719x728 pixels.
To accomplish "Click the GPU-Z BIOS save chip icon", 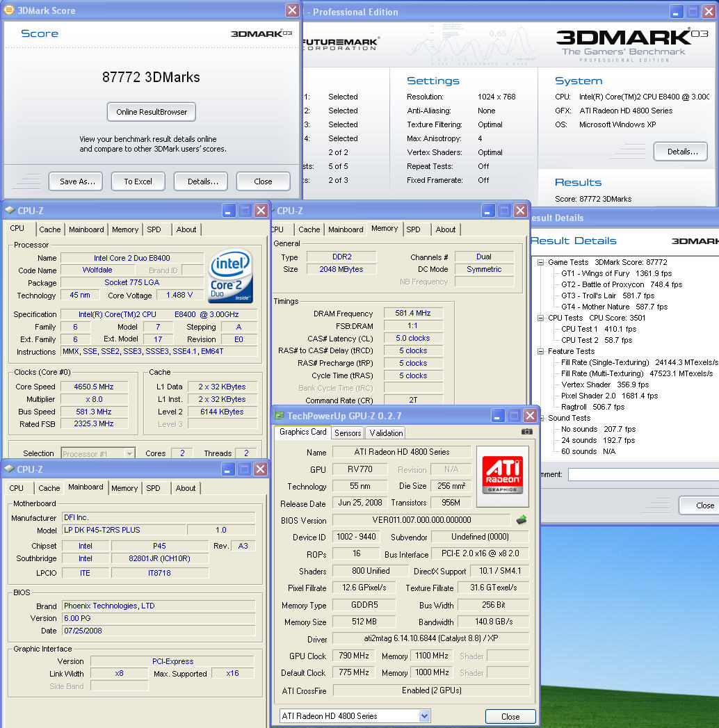I will pyautogui.click(x=522, y=519).
